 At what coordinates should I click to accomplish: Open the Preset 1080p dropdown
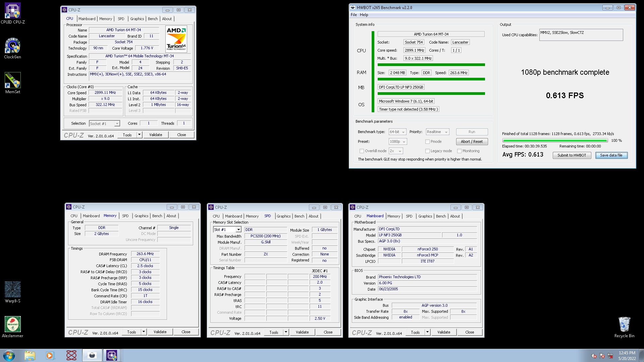(x=398, y=141)
